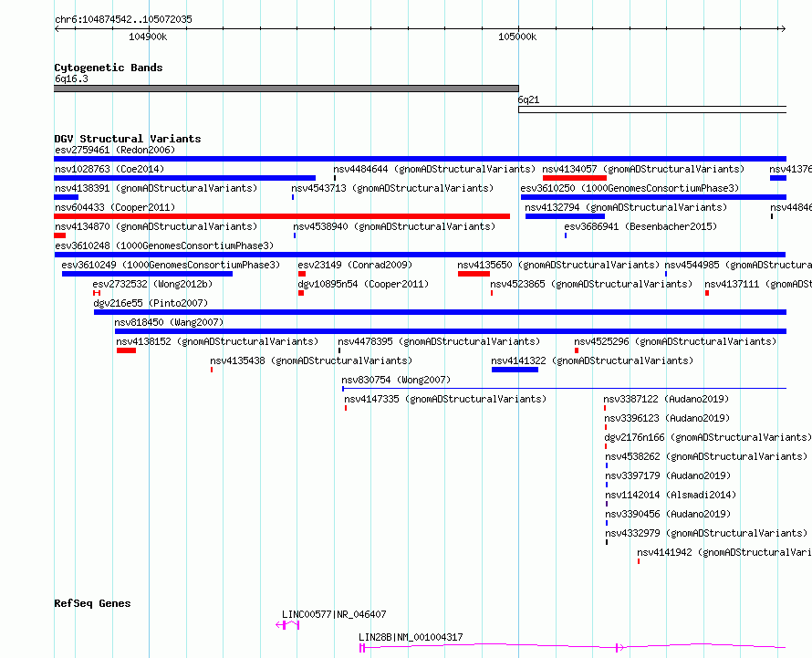The width and height of the screenshot is (812, 658).
Task: Select nsv4134870 red variant bar
Action: [60, 235]
